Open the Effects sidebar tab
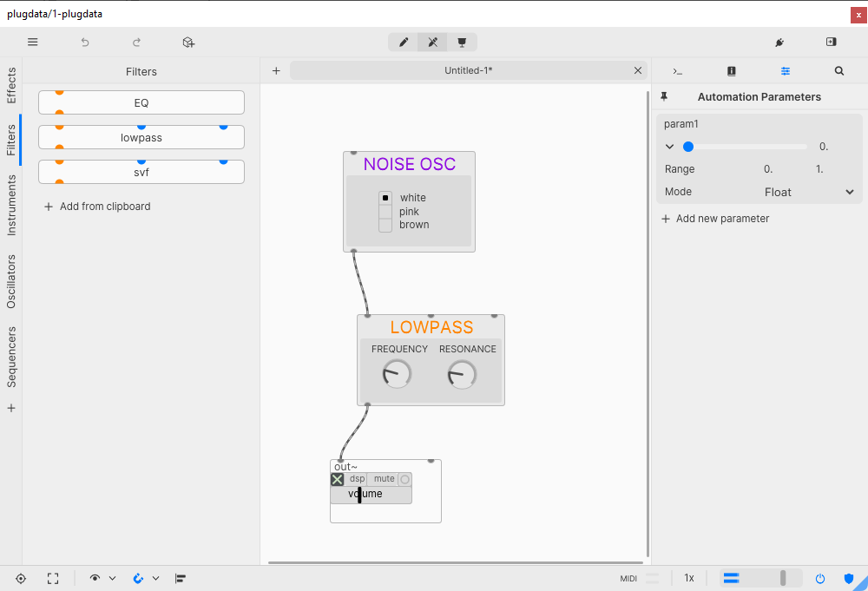 (11, 85)
